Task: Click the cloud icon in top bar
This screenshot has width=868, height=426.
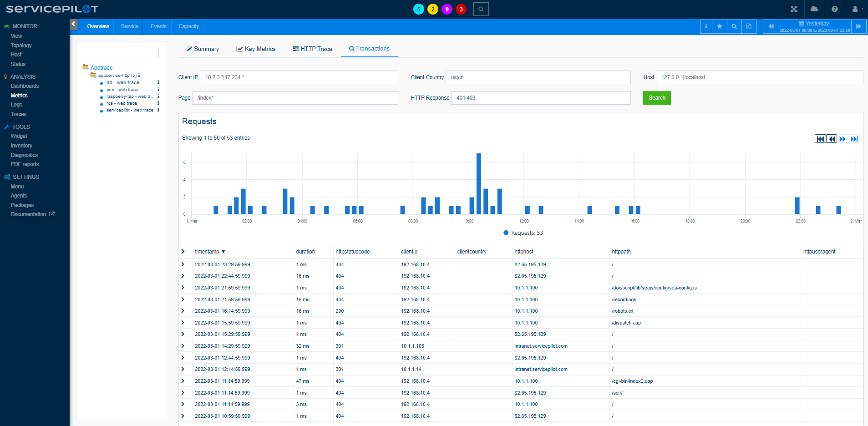Action: (814, 9)
